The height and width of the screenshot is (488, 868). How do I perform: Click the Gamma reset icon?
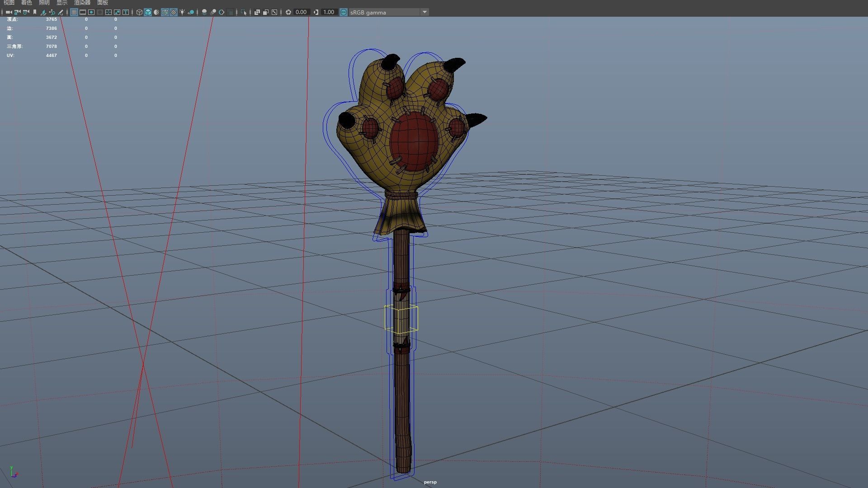point(316,12)
